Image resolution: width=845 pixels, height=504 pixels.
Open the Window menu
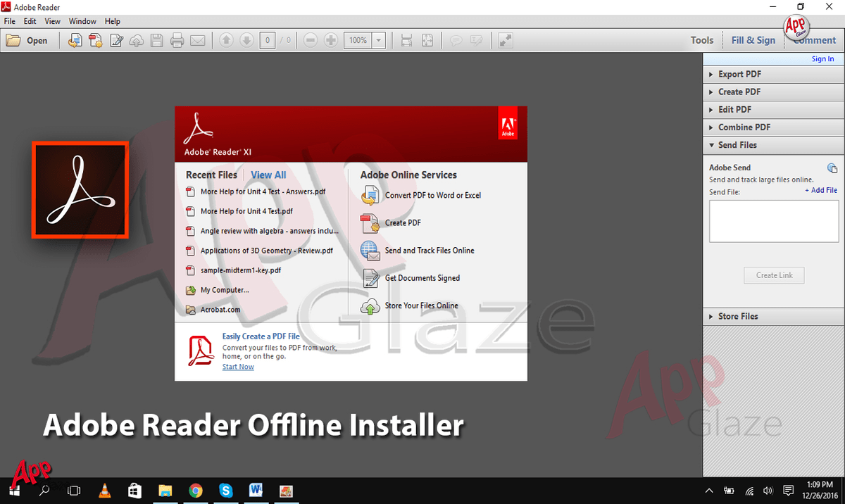[82, 21]
